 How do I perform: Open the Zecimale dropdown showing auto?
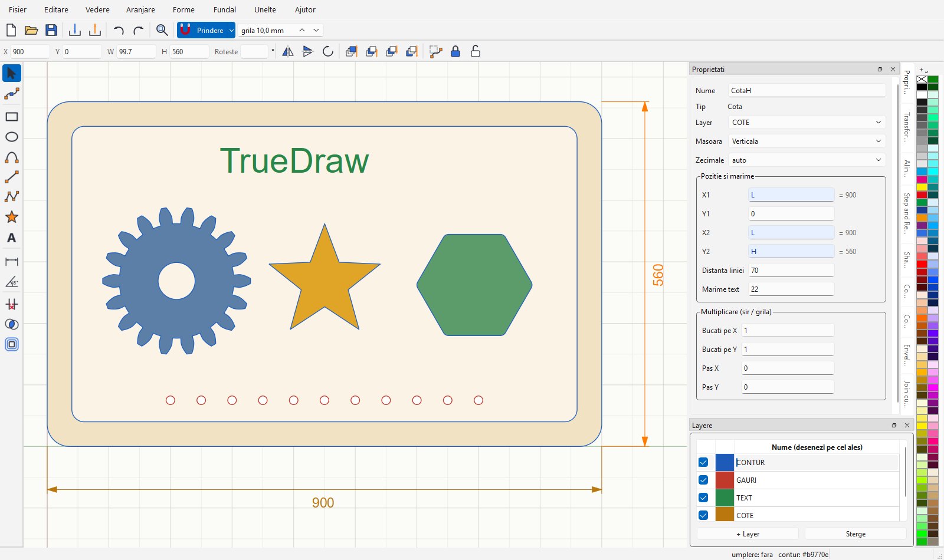pyautogui.click(x=807, y=160)
